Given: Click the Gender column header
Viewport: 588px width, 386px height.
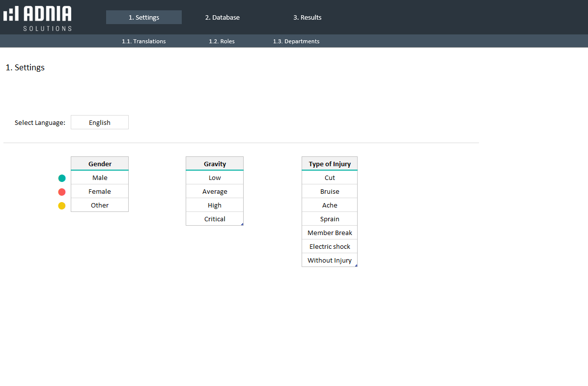Looking at the screenshot, I should pos(100,164).
